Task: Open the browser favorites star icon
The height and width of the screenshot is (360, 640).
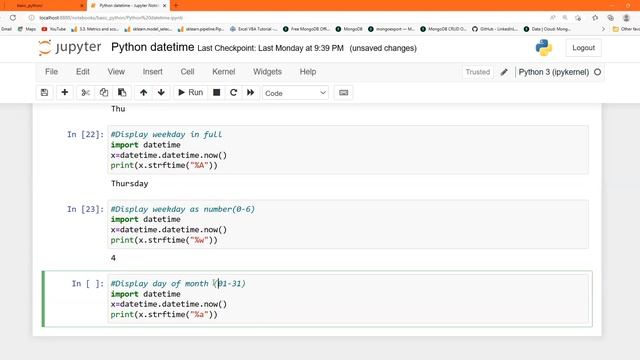Action: point(595,18)
